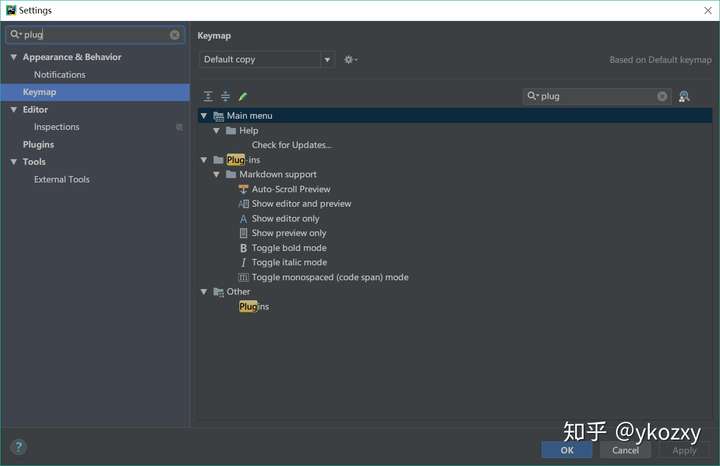The width and height of the screenshot is (720, 466).
Task: Collapse the Markdown support tree node
Action: coord(216,174)
